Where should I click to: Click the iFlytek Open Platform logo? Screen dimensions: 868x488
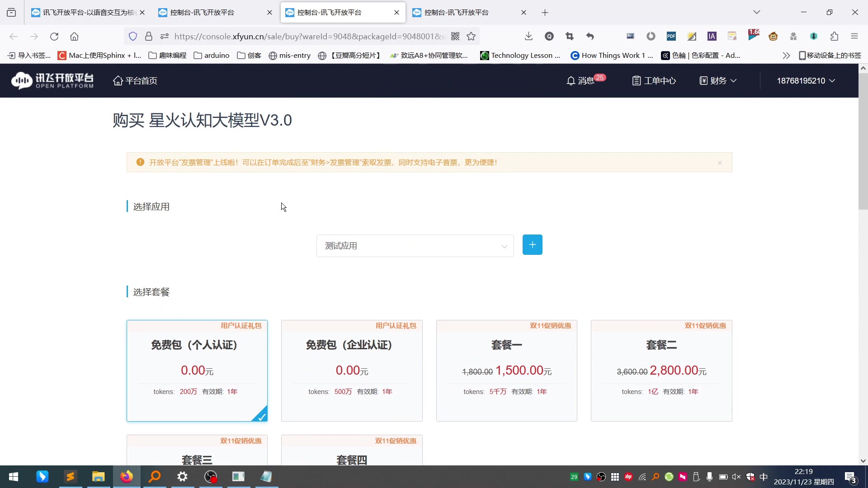click(52, 80)
